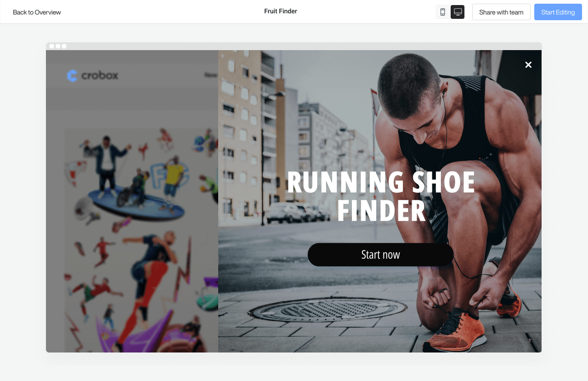The image size is (588, 381).
Task: Click Share with team
Action: 501,12
